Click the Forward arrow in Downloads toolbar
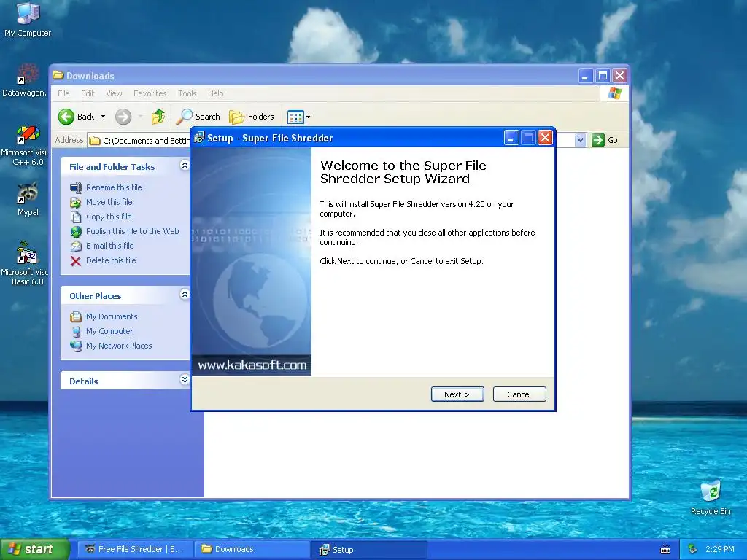Viewport: 747px width, 560px height. [123, 117]
